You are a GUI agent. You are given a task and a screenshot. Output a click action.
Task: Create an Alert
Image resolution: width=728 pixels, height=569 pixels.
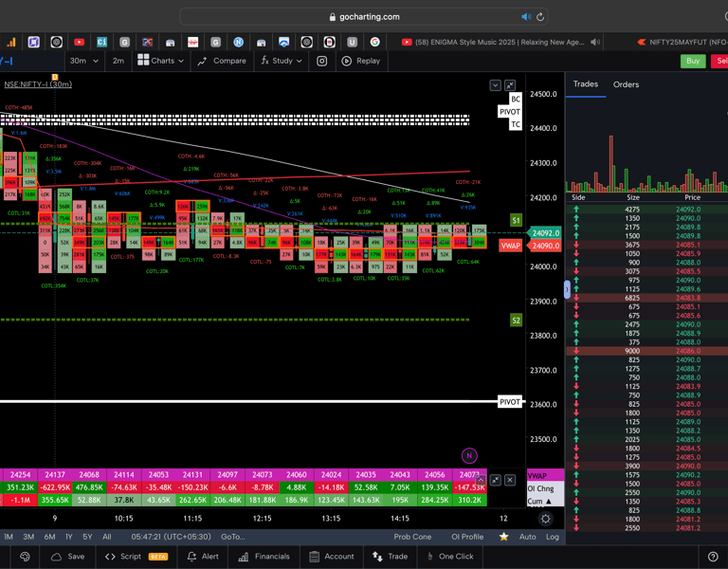[x=203, y=557]
